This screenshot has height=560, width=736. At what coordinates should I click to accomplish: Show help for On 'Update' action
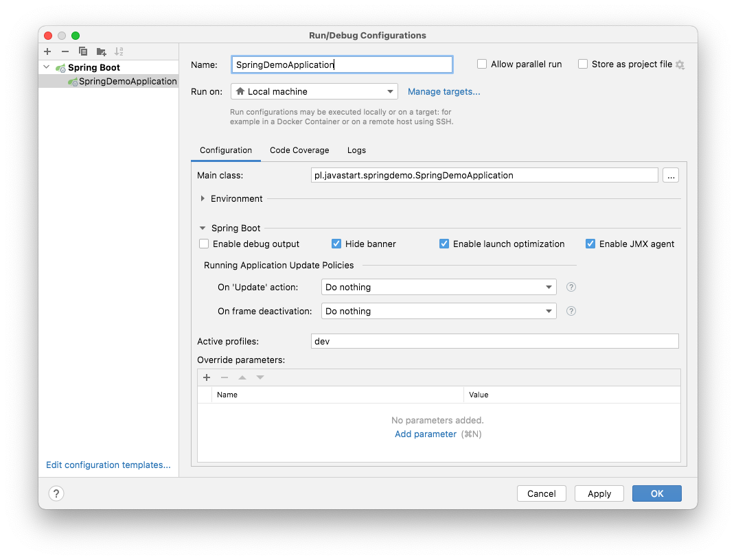(571, 287)
